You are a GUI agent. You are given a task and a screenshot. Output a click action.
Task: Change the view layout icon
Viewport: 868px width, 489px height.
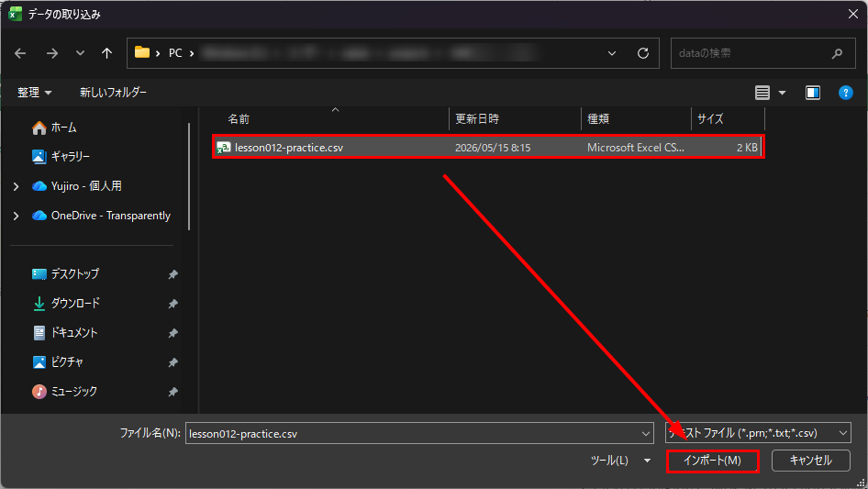[762, 93]
